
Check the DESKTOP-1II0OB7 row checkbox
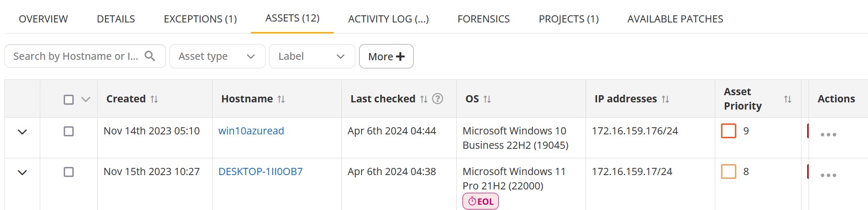[69, 172]
